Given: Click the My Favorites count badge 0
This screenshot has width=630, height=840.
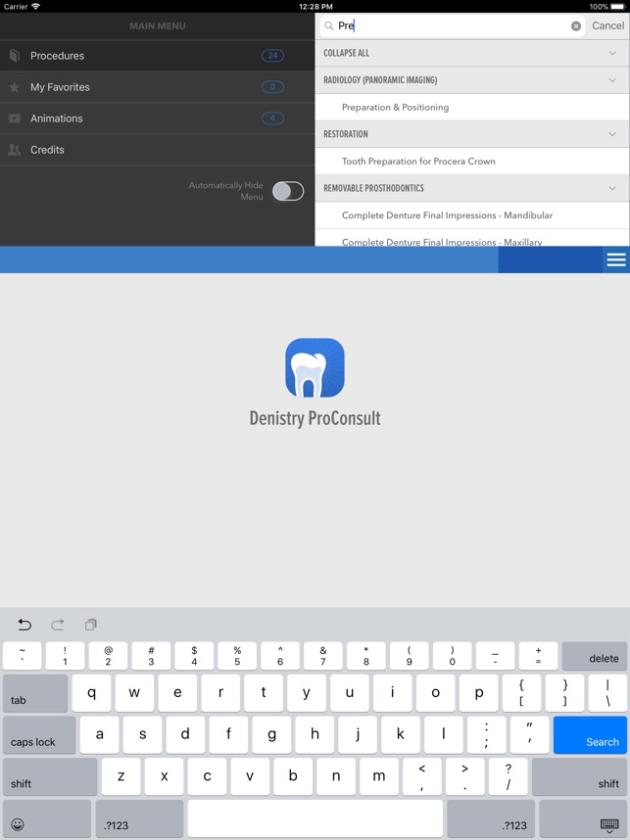Looking at the screenshot, I should coord(273,87).
